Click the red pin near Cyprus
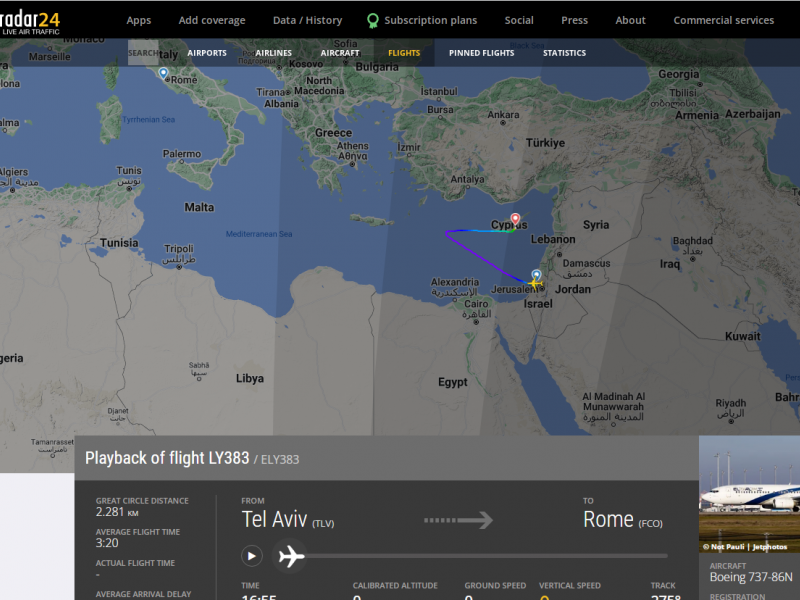This screenshot has height=600, width=800. click(x=515, y=219)
